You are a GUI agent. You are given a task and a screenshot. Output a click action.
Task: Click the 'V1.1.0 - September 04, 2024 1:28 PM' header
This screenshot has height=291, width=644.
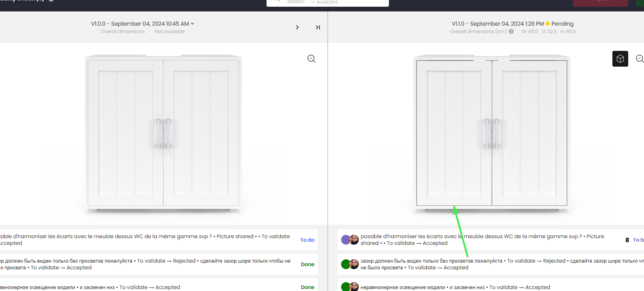coord(498,24)
